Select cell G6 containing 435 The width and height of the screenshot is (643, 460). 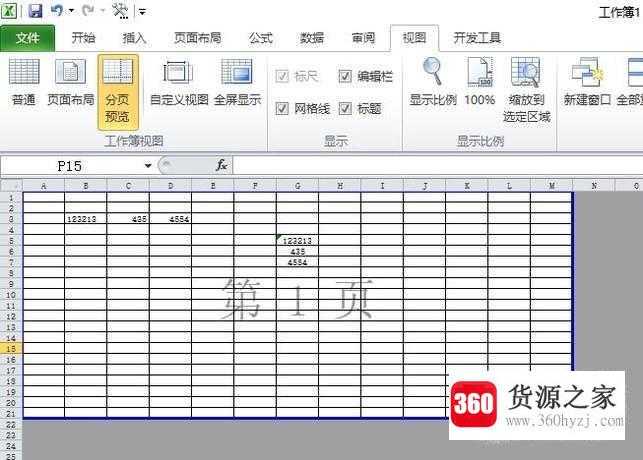pos(298,251)
